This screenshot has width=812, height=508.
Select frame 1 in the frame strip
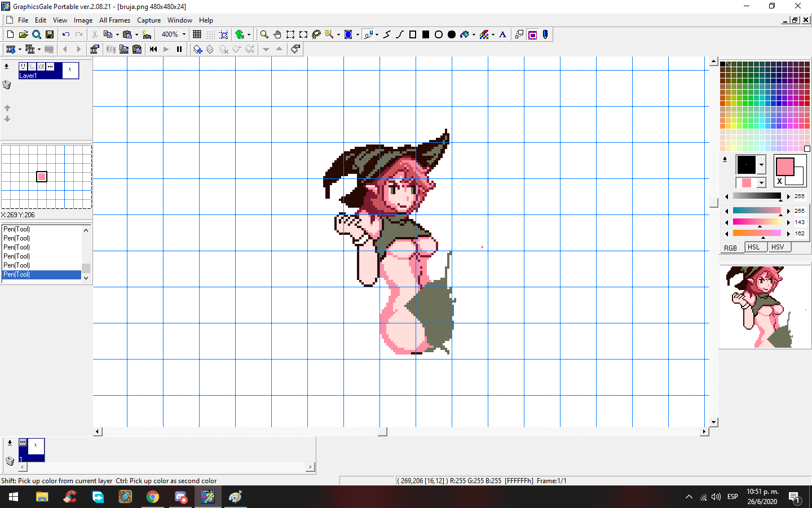[32, 450]
